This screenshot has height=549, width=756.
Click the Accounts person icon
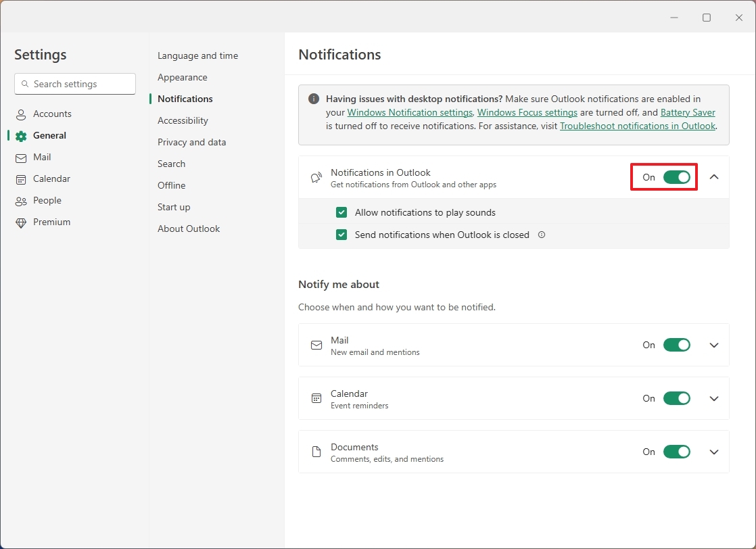21,114
